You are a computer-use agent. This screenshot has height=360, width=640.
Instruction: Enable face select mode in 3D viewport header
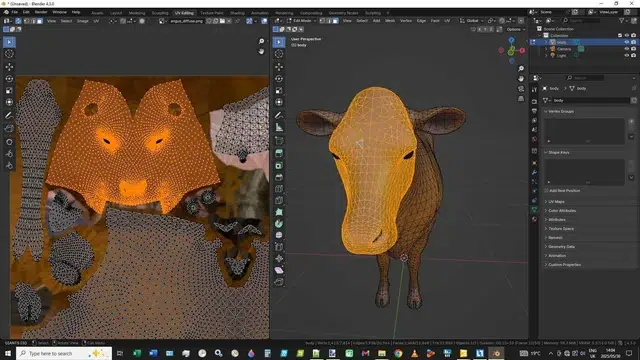tap(335, 21)
